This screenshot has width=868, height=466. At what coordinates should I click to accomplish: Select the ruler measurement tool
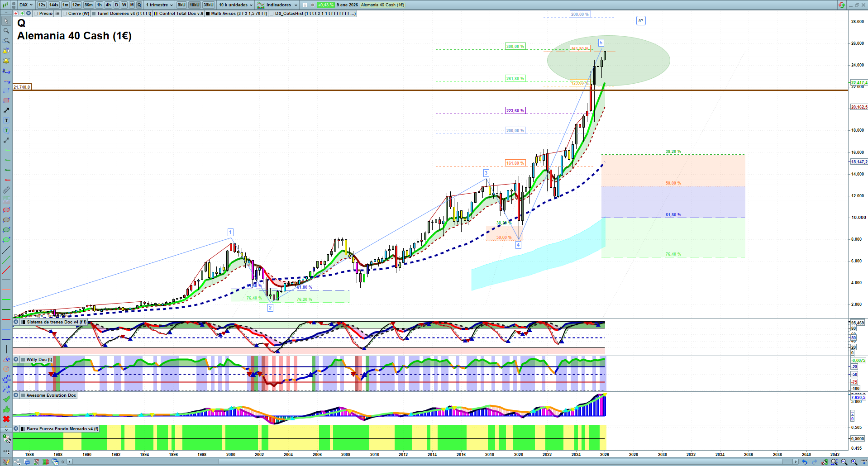[x=6, y=190]
